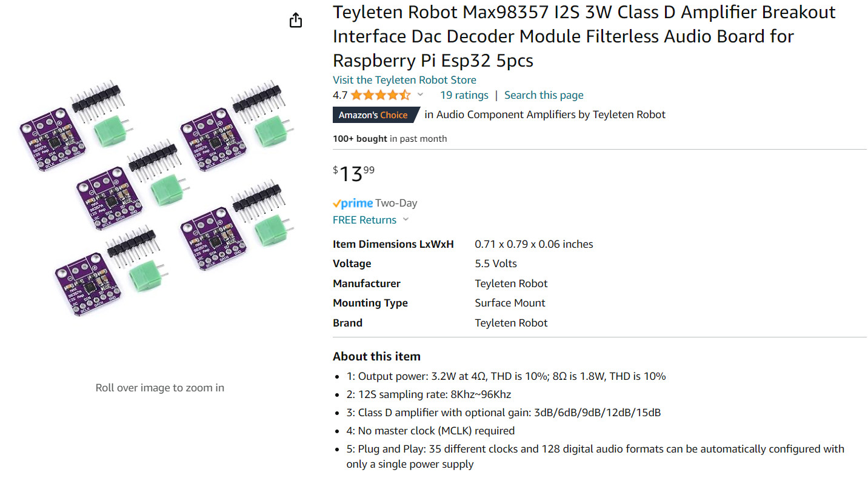The height and width of the screenshot is (478, 868).
Task: Click the Amazon's Choice badge
Action: click(377, 115)
